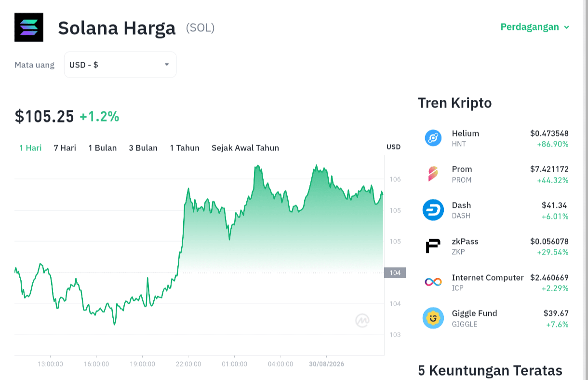Open the zkPass coin icon

tap(433, 246)
